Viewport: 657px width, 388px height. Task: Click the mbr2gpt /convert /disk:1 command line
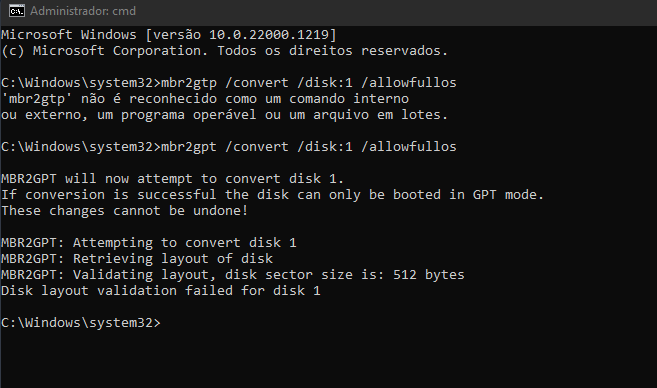229,147
